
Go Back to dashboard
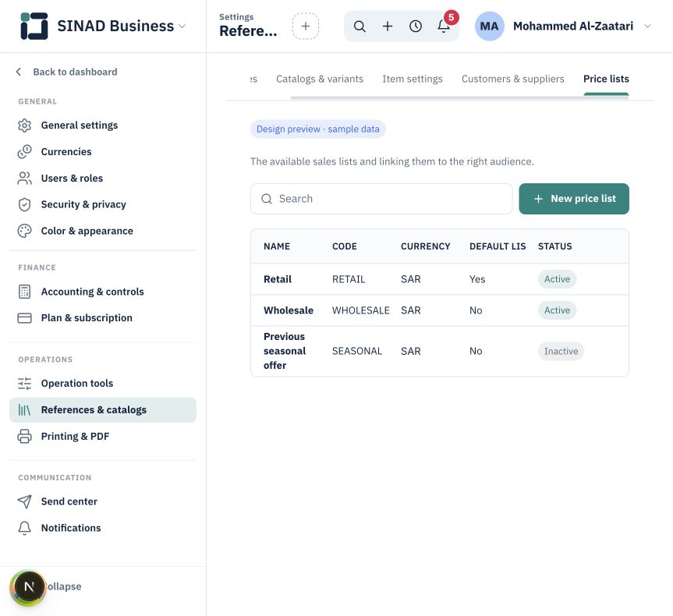coord(66,72)
